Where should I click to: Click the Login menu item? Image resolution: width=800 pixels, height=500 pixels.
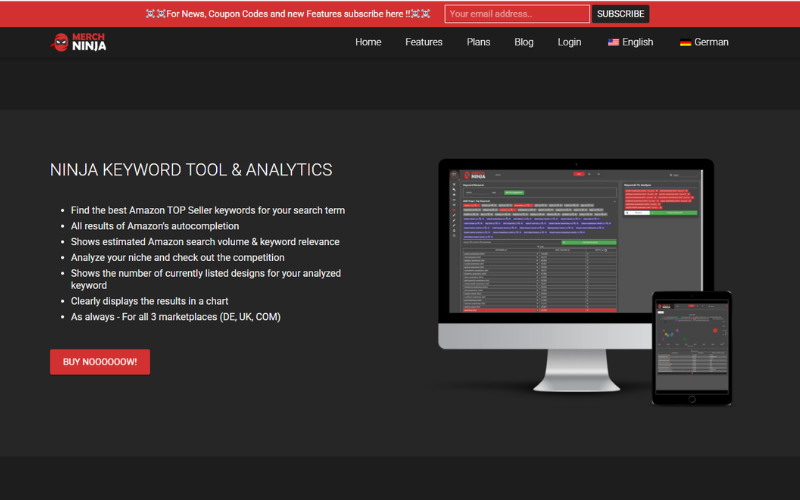(569, 42)
